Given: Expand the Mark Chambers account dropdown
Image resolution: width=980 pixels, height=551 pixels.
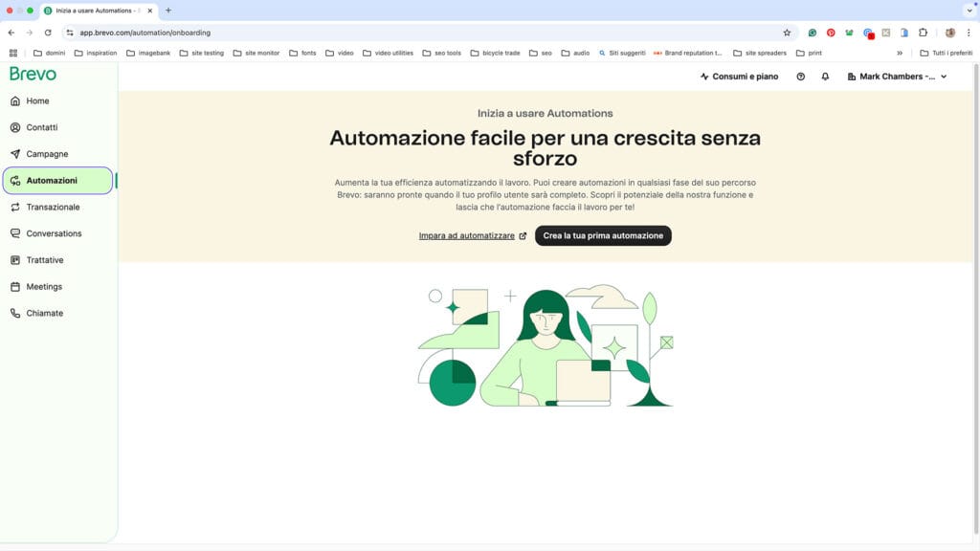Looking at the screenshot, I should (x=897, y=77).
